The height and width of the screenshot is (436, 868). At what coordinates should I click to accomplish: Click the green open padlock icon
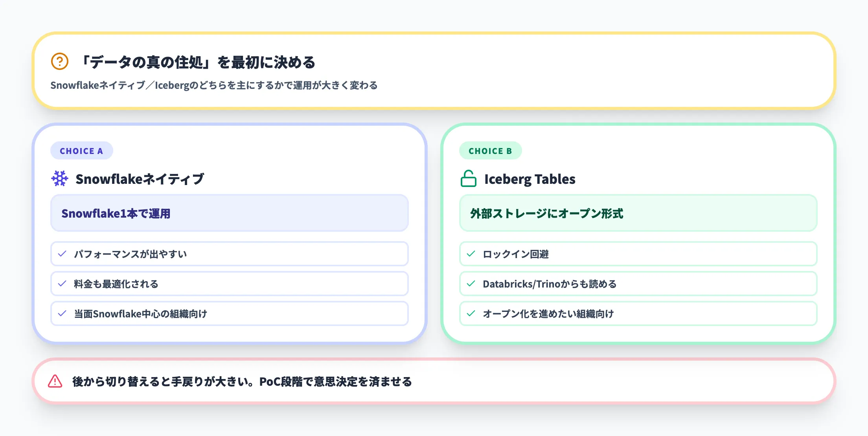point(468,179)
